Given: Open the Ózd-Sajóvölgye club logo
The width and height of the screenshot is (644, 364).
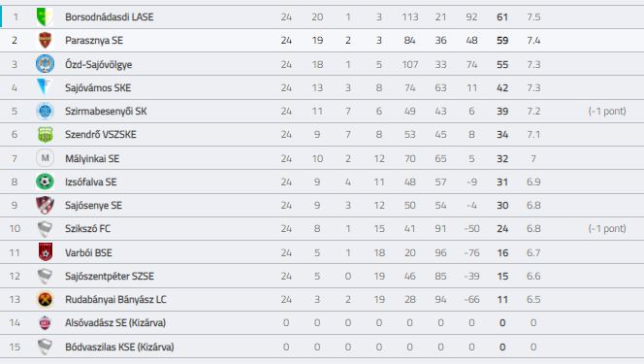Looking at the screenshot, I should point(45,64).
